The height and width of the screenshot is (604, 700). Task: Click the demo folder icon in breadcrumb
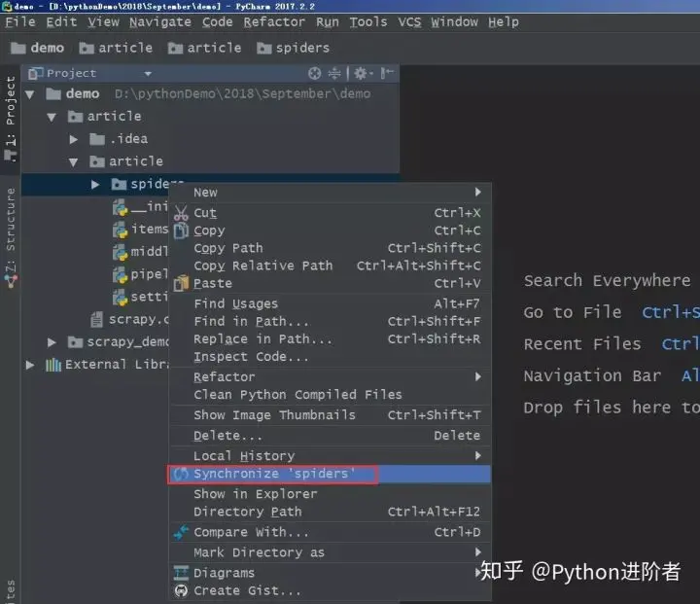(x=18, y=48)
